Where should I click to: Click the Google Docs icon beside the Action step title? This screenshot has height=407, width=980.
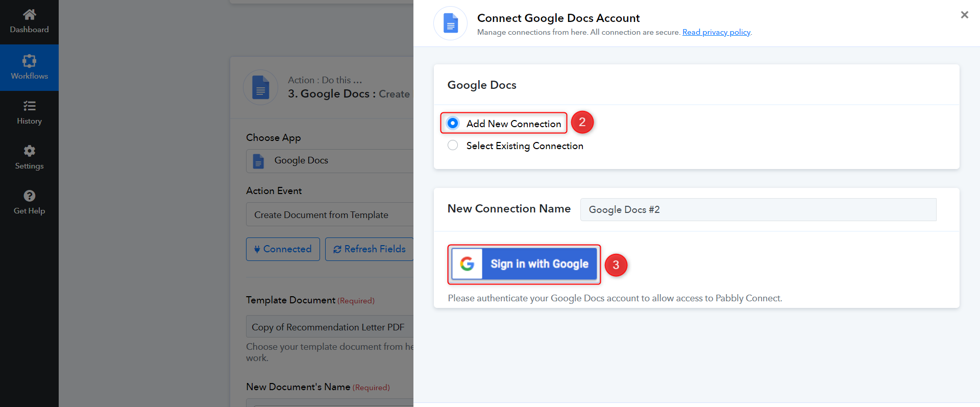click(260, 87)
